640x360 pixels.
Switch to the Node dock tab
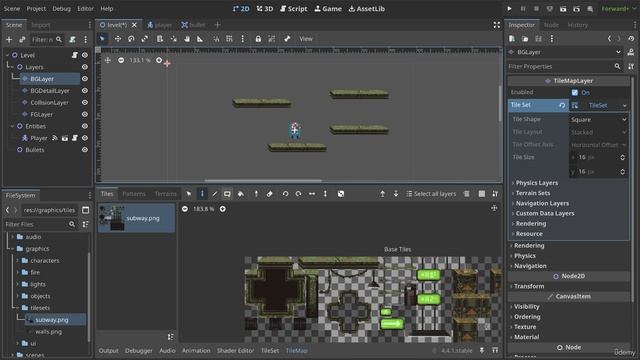[551, 25]
